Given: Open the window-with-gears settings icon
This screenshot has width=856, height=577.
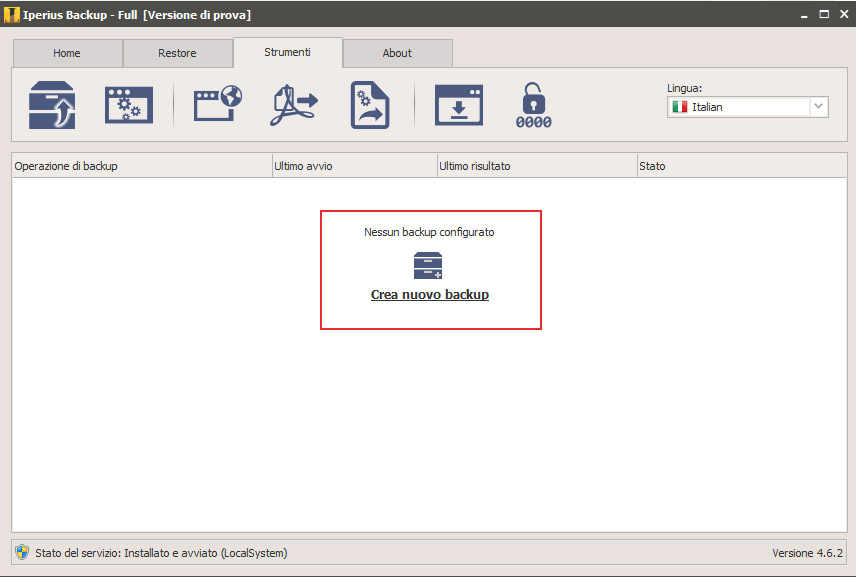Looking at the screenshot, I should [129, 105].
